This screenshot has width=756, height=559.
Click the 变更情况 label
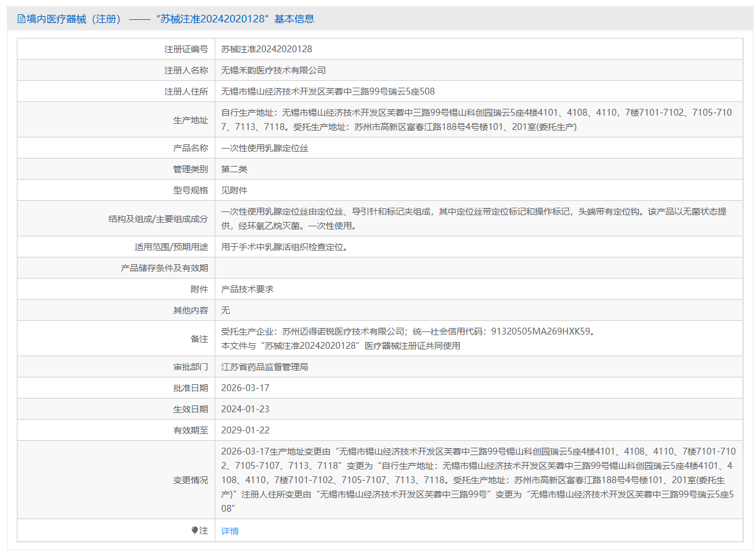coord(190,480)
